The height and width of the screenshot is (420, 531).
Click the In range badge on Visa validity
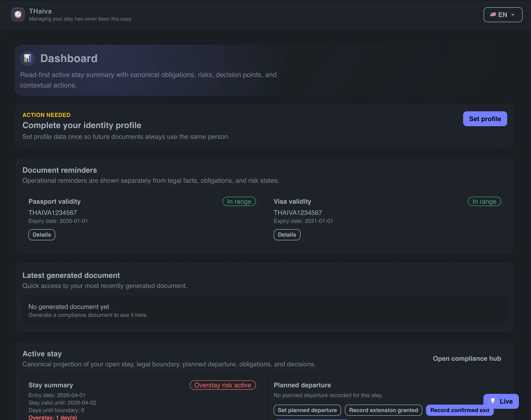pyautogui.click(x=484, y=201)
